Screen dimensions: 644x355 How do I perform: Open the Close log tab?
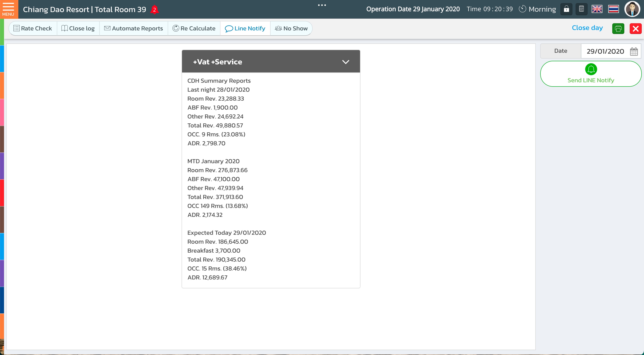coord(78,28)
